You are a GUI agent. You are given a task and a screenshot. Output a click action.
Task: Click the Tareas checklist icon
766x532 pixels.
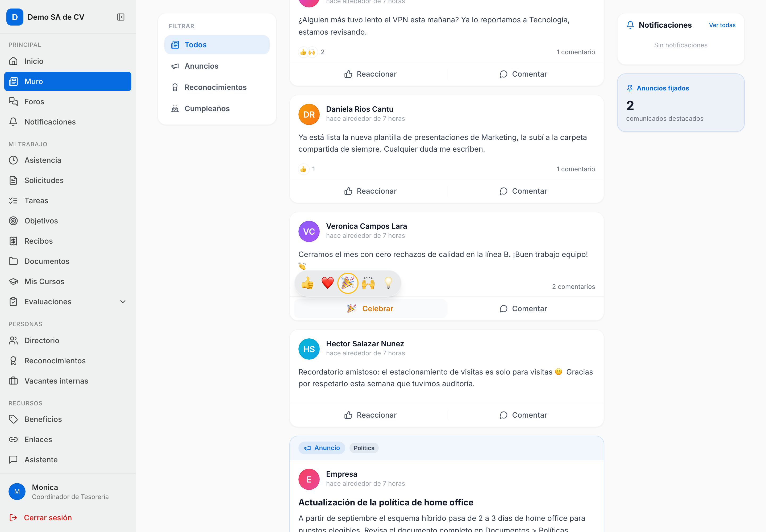[x=13, y=200]
